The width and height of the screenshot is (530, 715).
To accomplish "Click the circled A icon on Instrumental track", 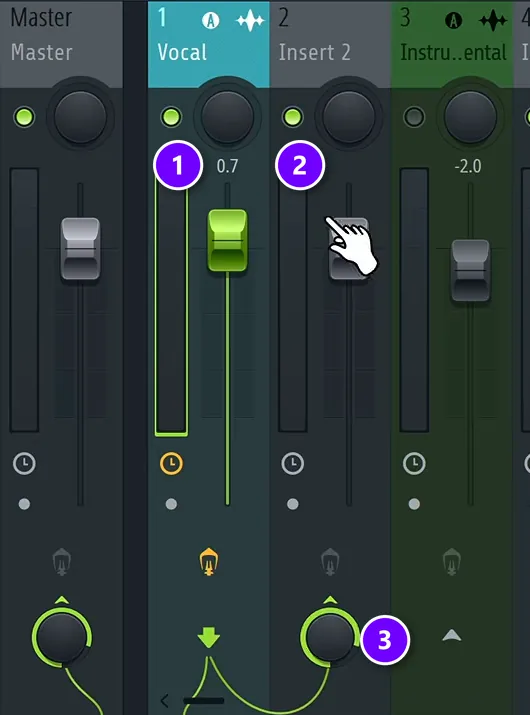I will coord(453,21).
